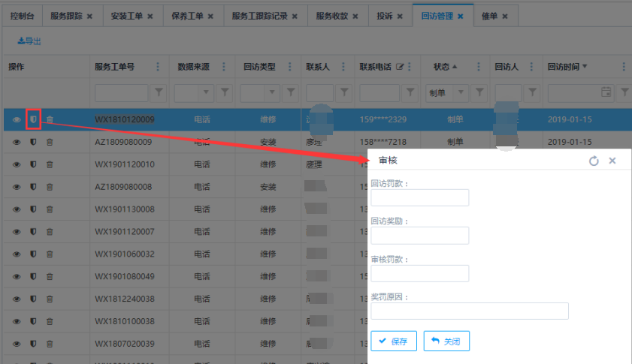View row WX1901120010 with the eye icon
The height and width of the screenshot is (364, 632).
tap(17, 164)
